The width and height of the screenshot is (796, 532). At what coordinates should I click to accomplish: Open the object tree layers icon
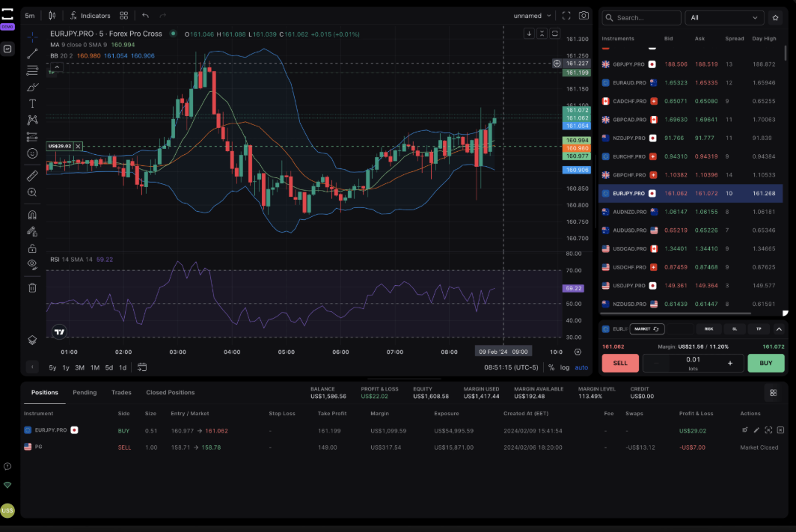(x=32, y=340)
